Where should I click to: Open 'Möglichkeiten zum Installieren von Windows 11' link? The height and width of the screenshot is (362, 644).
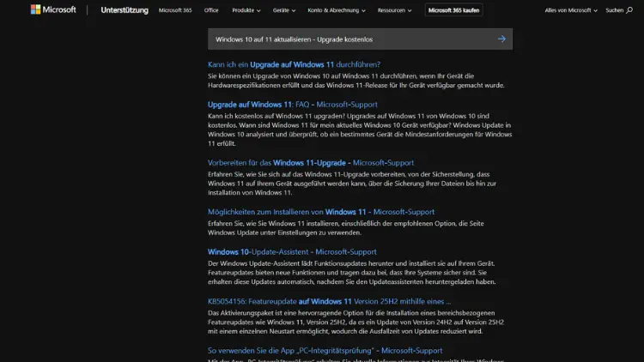(321, 212)
